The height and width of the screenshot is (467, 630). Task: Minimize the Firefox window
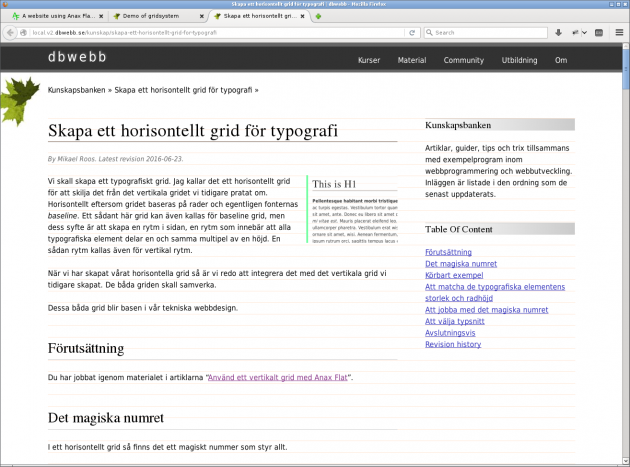tap(612, 4)
